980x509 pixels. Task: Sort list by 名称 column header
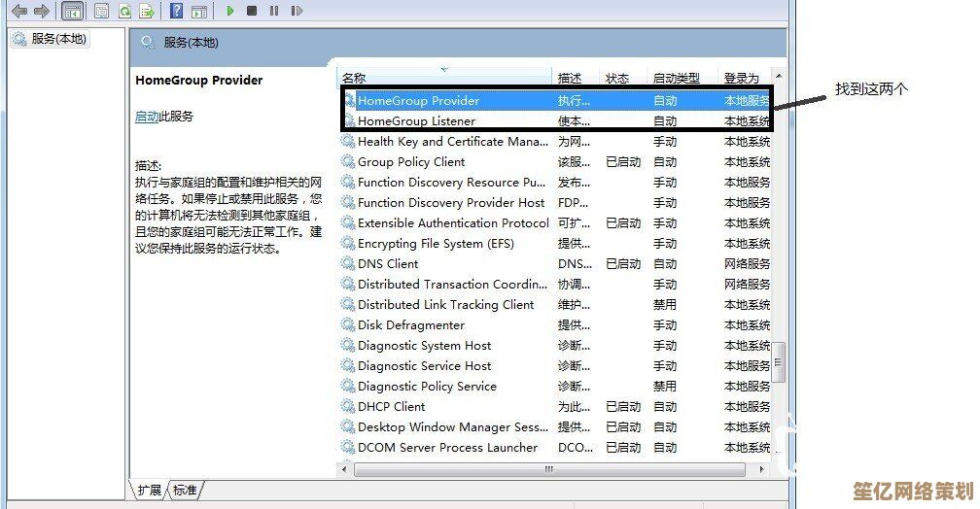click(354, 78)
